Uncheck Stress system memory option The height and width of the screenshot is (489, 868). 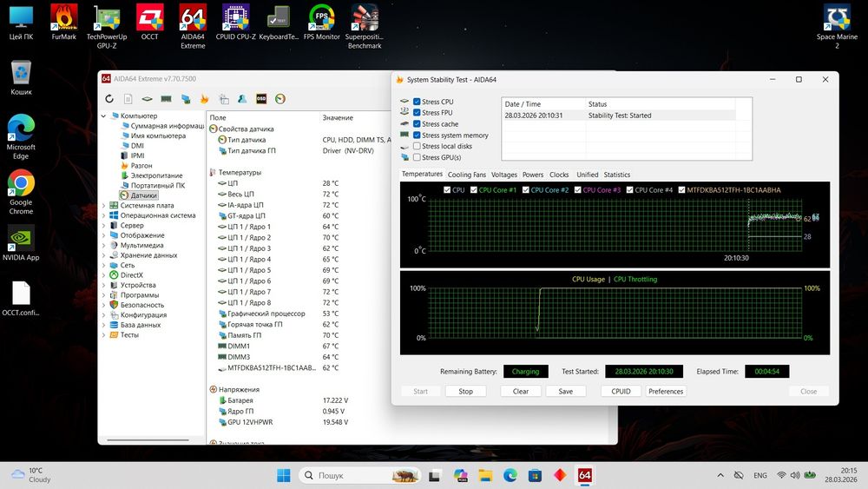[417, 135]
